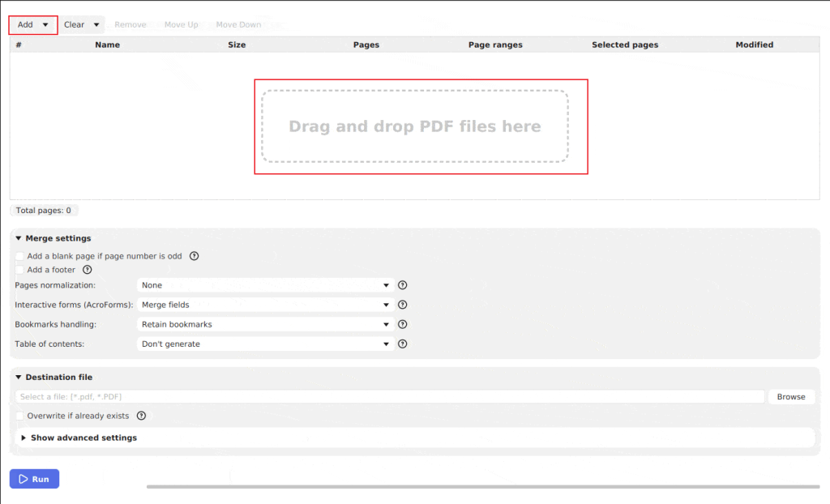View help about bookmarks handling
This screenshot has width=830, height=504.
coord(403,324)
